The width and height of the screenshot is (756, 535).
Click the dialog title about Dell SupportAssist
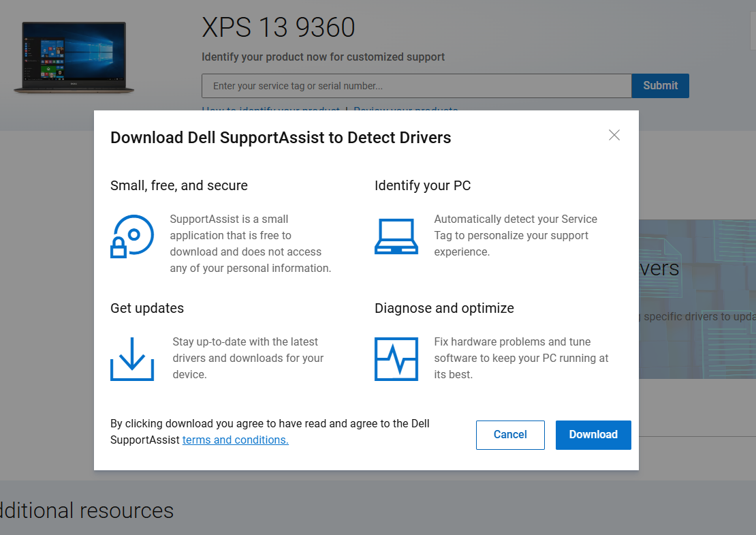[x=281, y=138]
